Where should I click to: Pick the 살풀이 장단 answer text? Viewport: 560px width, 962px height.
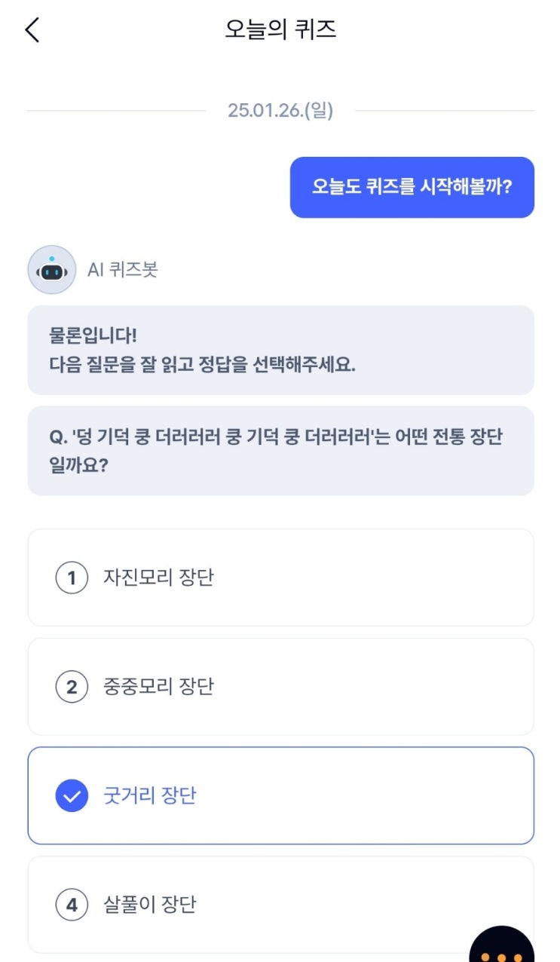pos(149,904)
